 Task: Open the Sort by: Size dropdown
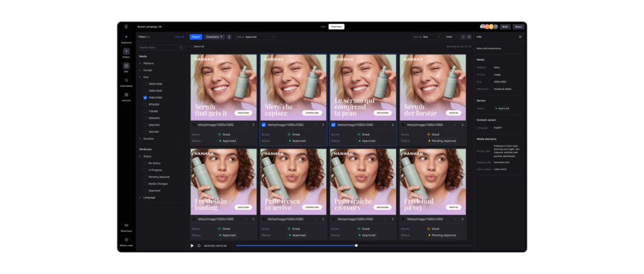[427, 37]
